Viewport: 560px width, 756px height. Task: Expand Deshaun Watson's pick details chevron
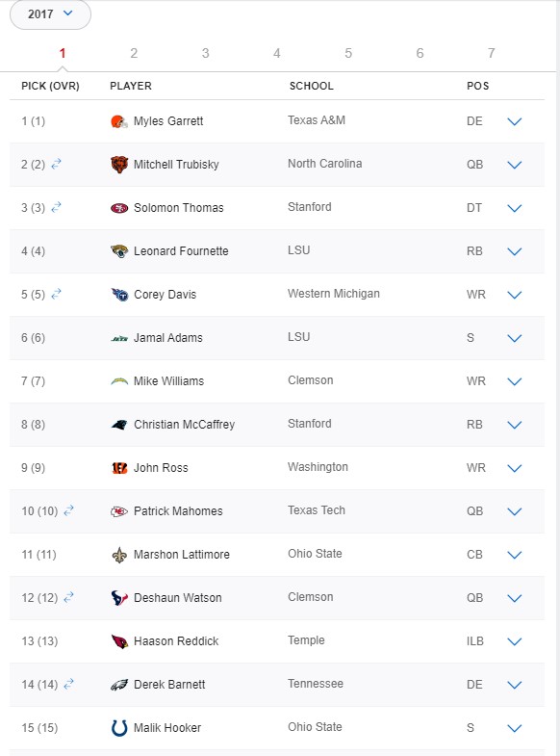point(515,598)
